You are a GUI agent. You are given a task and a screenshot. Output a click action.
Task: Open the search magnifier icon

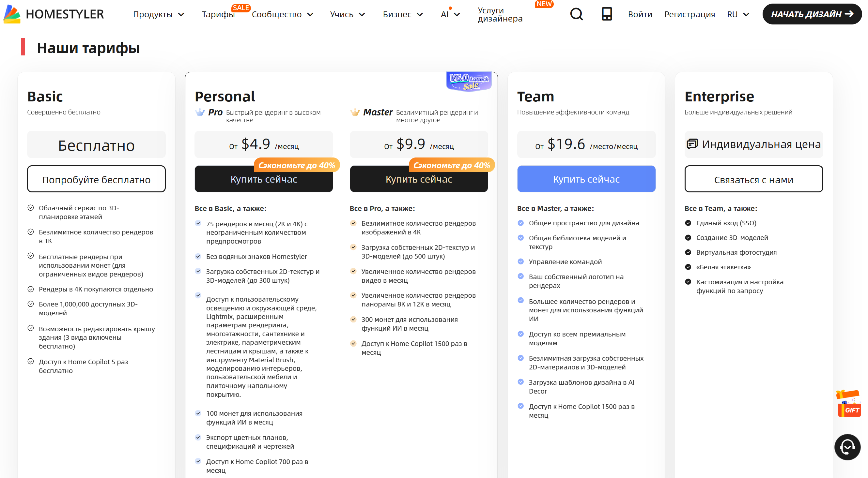coord(576,14)
